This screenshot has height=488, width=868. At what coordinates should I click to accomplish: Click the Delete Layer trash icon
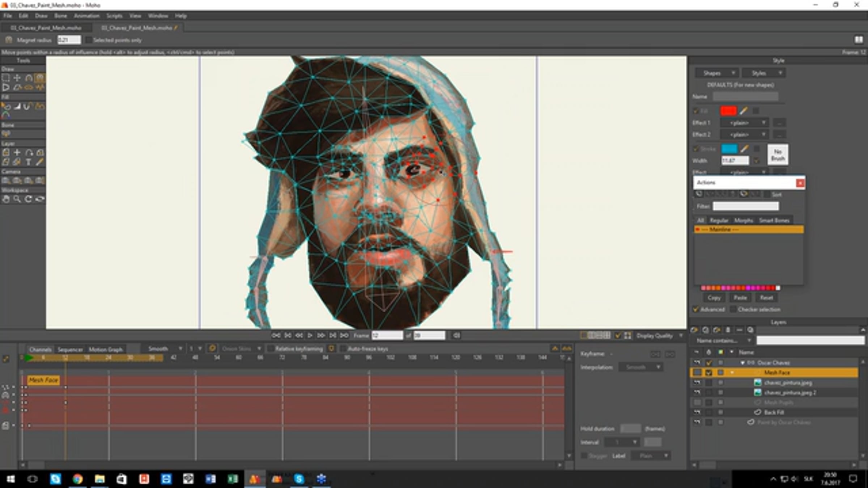pyautogui.click(x=728, y=330)
